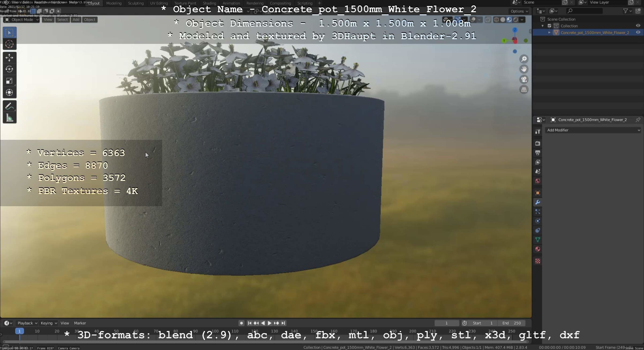The image size is (644, 350).
Task: Switch to Material Preview shading
Action: click(x=509, y=20)
